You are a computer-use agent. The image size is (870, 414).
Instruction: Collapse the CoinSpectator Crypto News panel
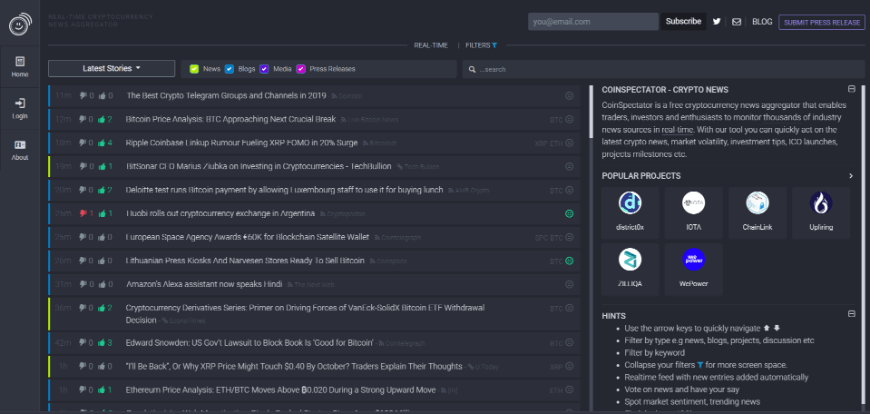pos(851,89)
